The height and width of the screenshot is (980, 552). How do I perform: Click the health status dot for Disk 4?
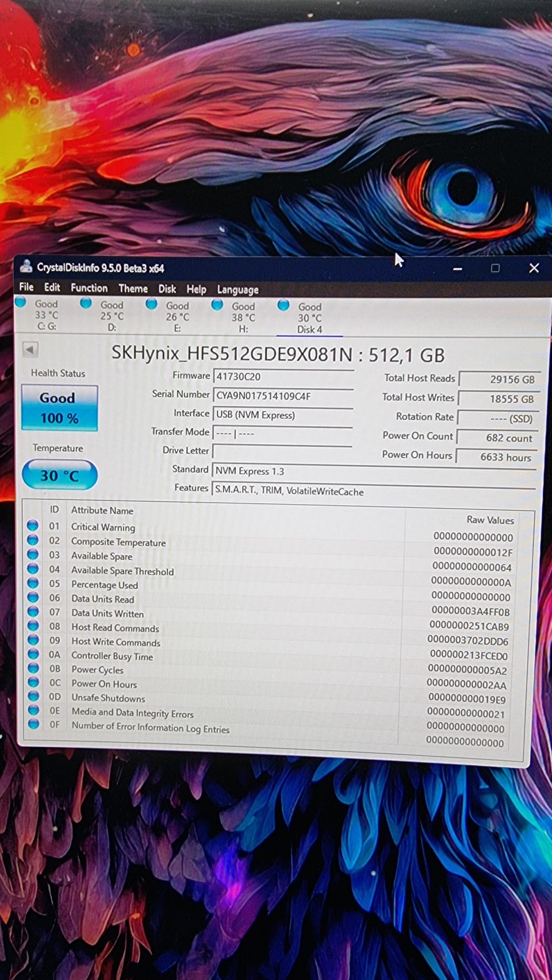pyautogui.click(x=283, y=305)
